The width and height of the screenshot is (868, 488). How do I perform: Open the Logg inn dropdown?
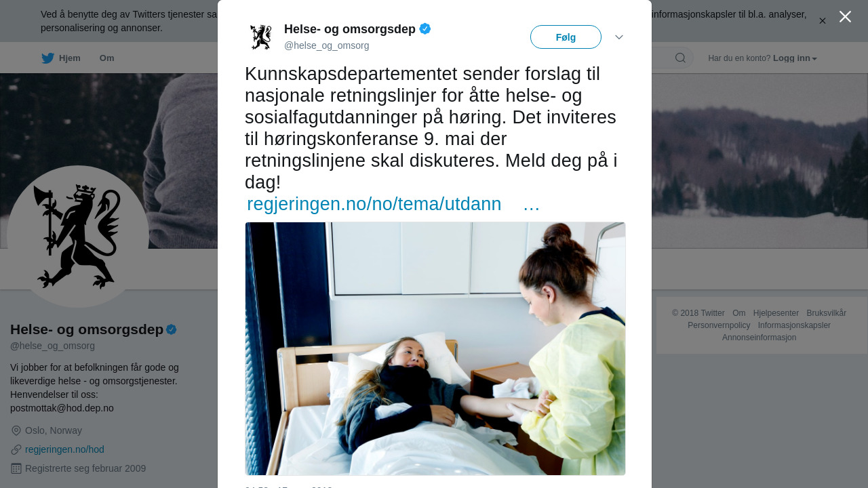click(x=795, y=58)
